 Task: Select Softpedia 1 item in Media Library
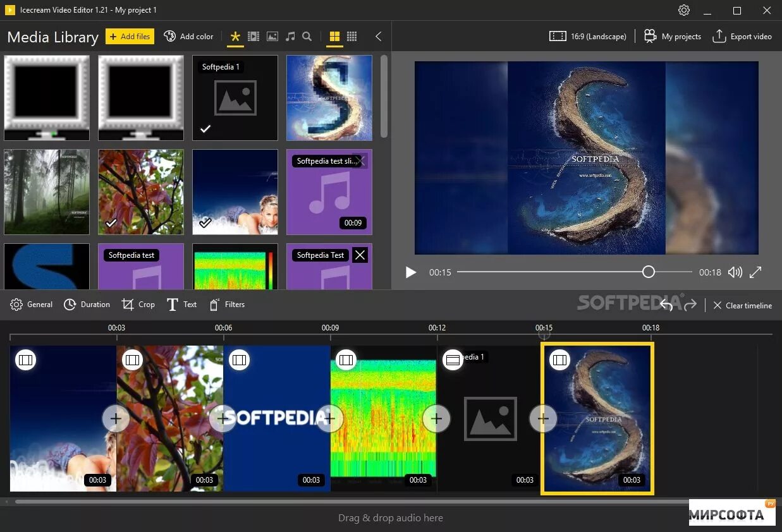pyautogui.click(x=235, y=98)
